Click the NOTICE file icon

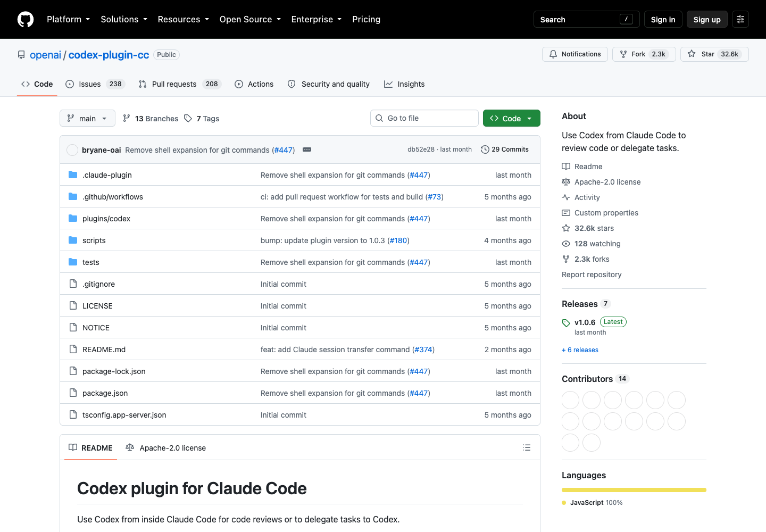coord(73,328)
